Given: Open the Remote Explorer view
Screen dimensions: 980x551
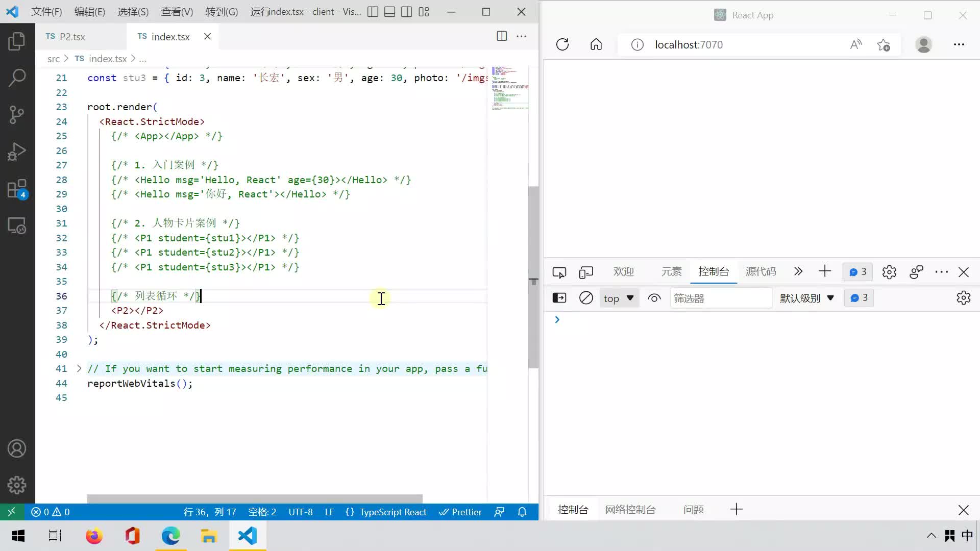Looking at the screenshot, I should coord(17,226).
